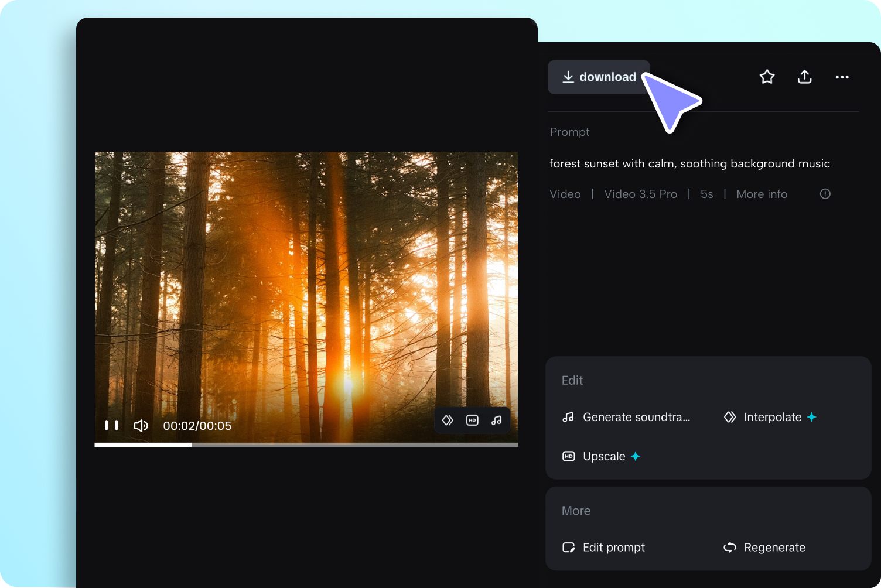Select the Upscale HD icon in Edit panel
The width and height of the screenshot is (881, 588).
click(568, 456)
